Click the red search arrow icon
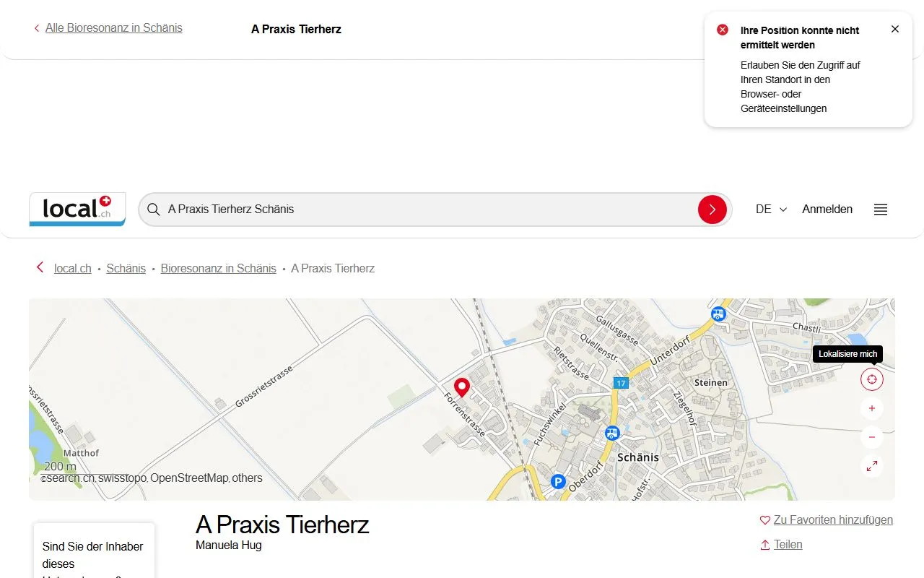Screen dimensions: 924x578 pos(712,210)
